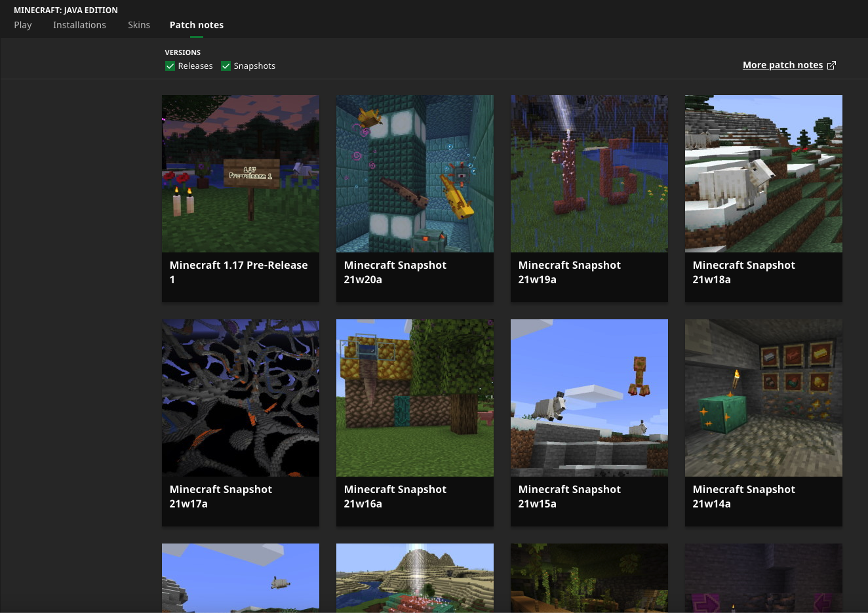The image size is (868, 613).
Task: Toggle the Snapshots checkbox
Action: [x=226, y=66]
